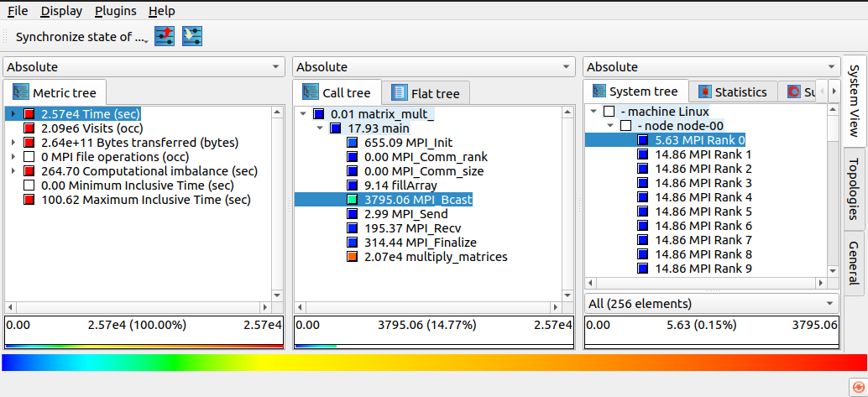Open the system pane Absolute dropdown
Screen dimensions: 868x397
click(x=711, y=67)
